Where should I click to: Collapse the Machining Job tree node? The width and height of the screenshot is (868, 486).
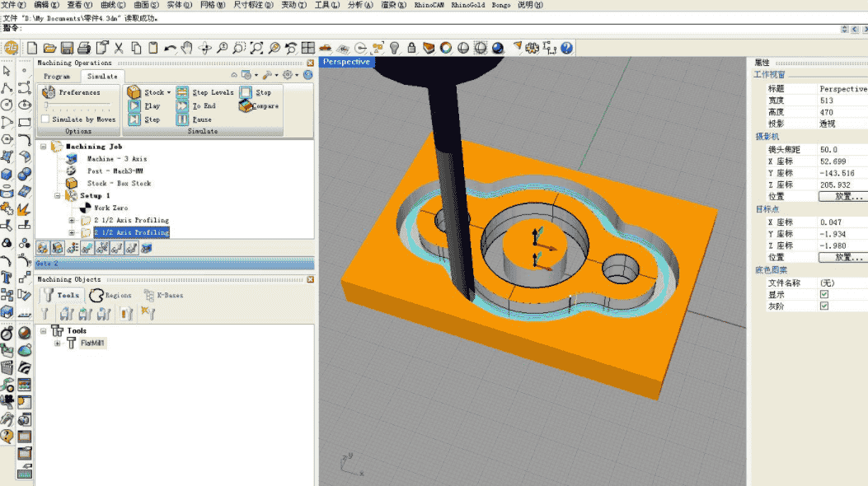(43, 147)
